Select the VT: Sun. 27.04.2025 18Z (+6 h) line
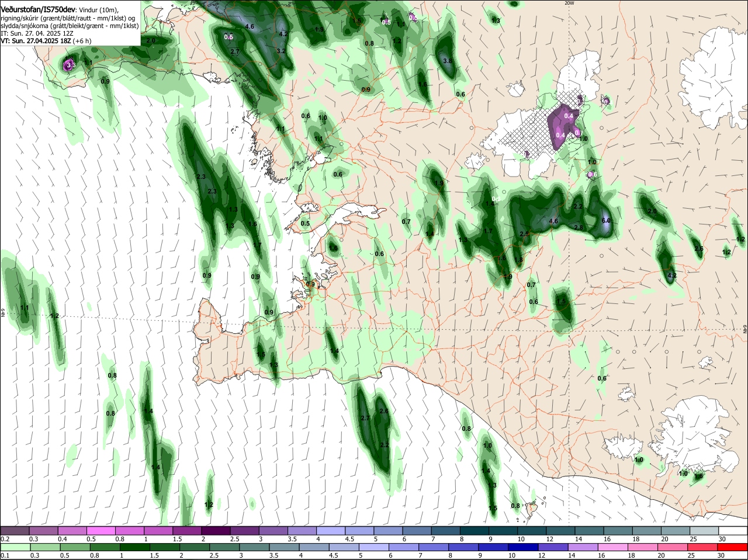 (x=46, y=41)
